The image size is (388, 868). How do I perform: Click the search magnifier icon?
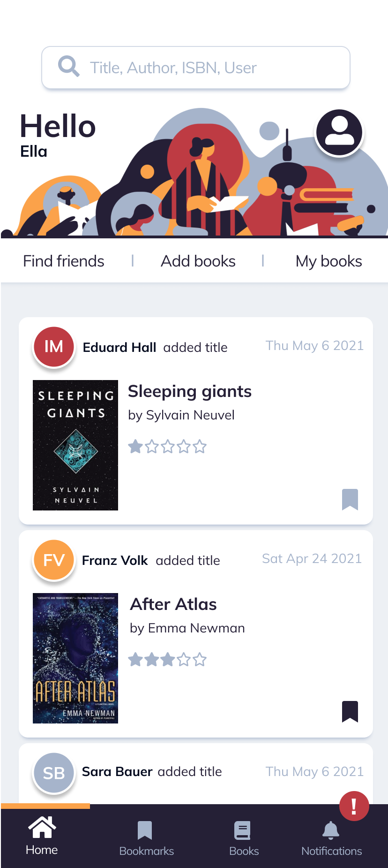68,66
